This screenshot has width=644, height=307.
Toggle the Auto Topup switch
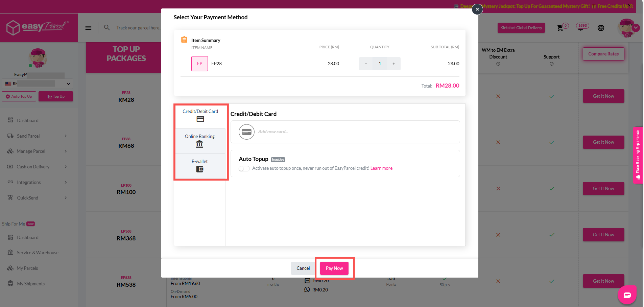(x=244, y=168)
